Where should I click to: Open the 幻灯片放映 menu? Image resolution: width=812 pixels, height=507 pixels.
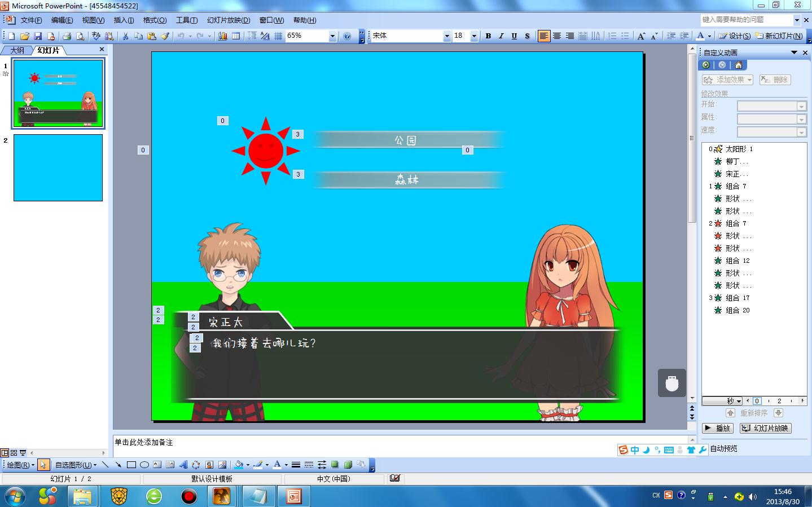(229, 20)
